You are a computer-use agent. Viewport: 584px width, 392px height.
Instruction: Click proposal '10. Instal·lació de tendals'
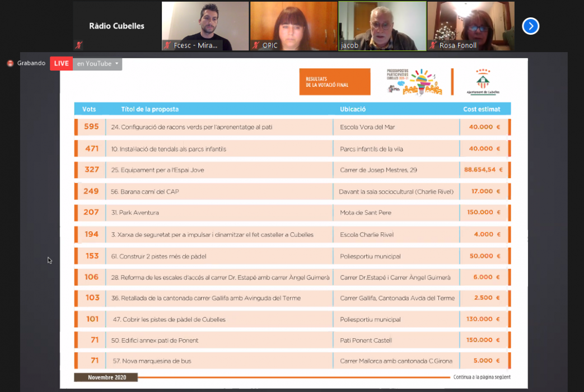click(x=169, y=149)
